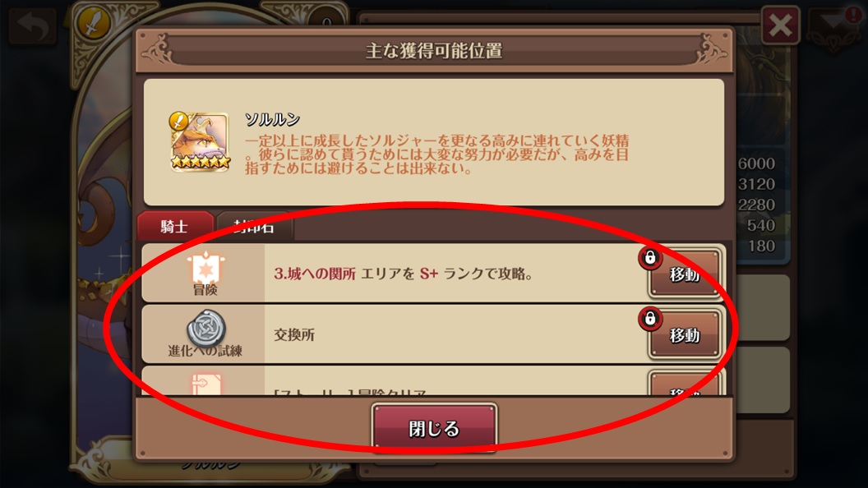Image resolution: width=868 pixels, height=488 pixels.
Task: Click the red X close button
Action: pos(781,25)
